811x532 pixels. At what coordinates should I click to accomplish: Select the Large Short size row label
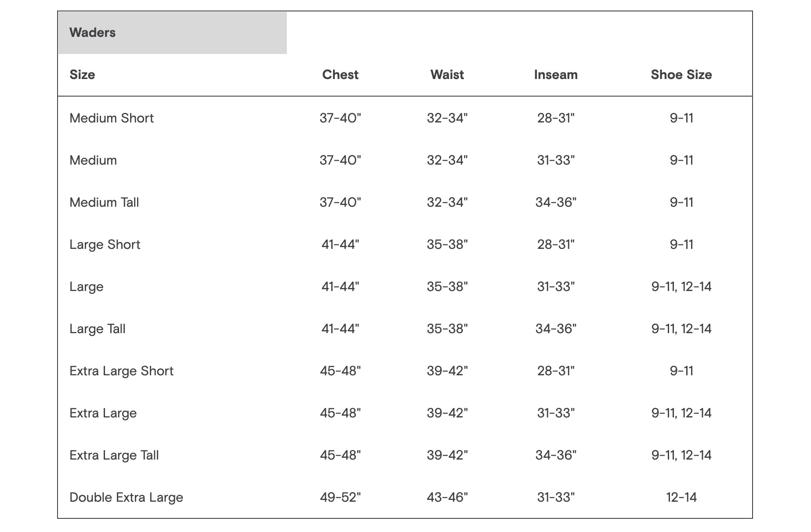click(x=105, y=244)
